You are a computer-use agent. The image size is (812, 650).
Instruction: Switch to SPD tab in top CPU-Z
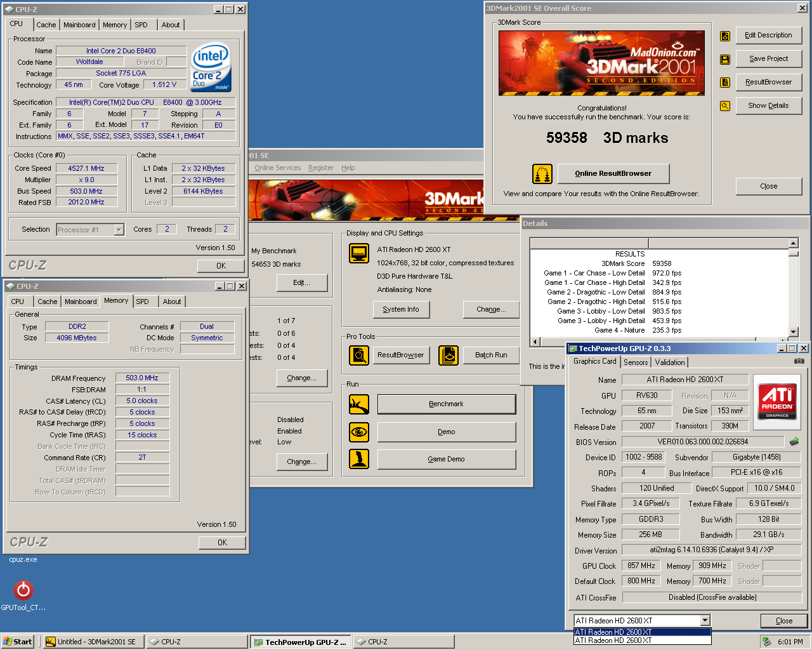point(141,25)
